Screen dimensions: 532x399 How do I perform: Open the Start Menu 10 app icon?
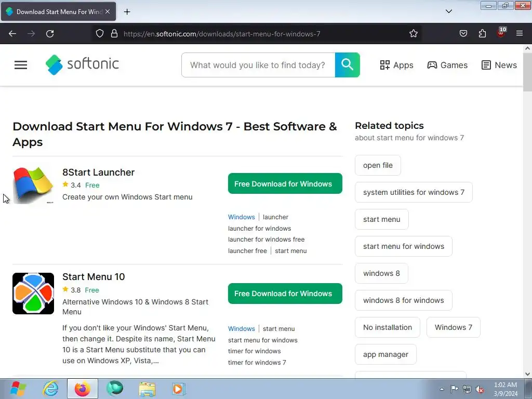tap(33, 294)
